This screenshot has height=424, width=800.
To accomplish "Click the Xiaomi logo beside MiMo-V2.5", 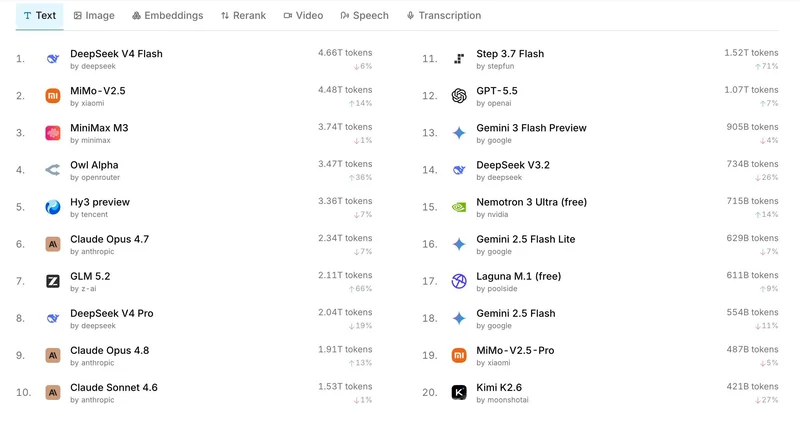I will (x=53, y=96).
